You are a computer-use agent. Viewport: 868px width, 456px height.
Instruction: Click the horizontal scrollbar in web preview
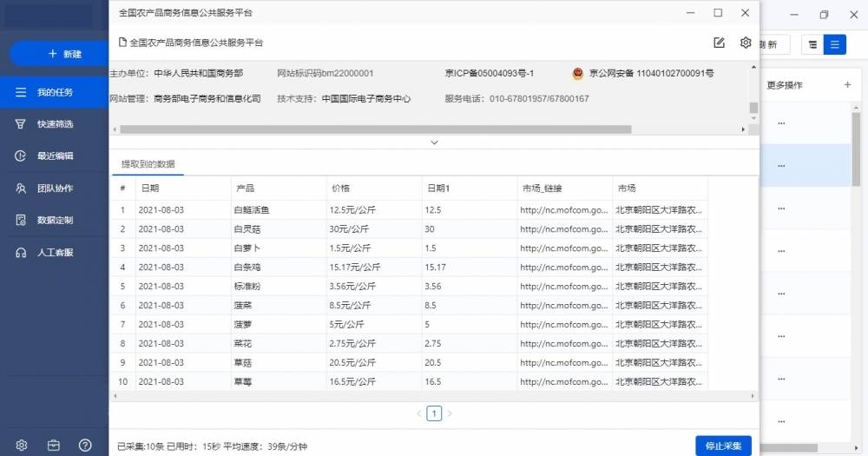pos(375,129)
